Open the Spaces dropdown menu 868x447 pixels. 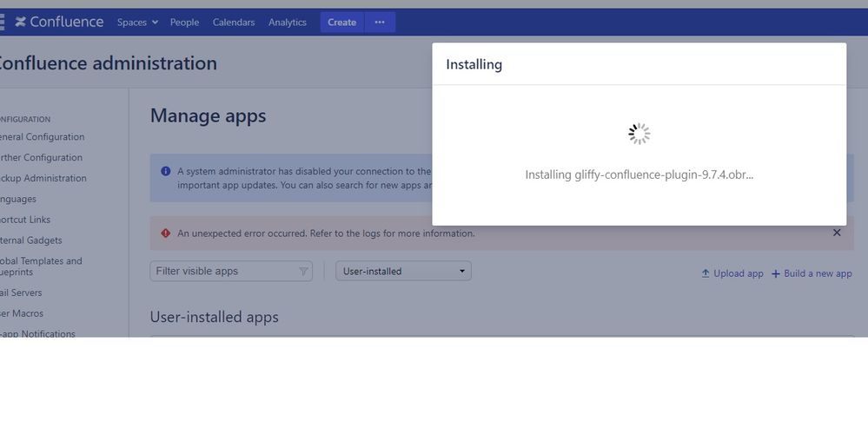click(137, 22)
